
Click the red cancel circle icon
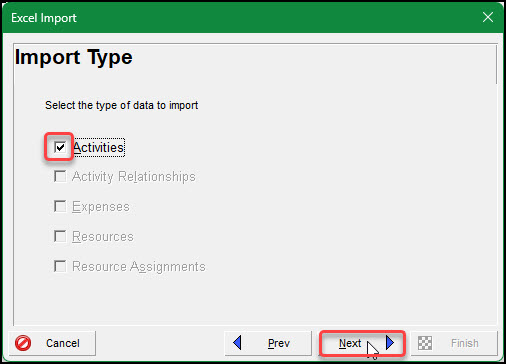(x=23, y=343)
